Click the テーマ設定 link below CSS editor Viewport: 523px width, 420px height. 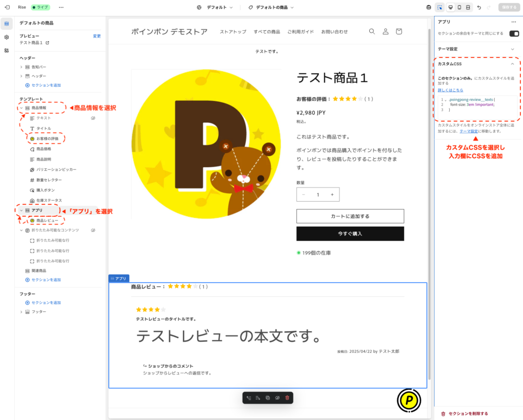469,131
